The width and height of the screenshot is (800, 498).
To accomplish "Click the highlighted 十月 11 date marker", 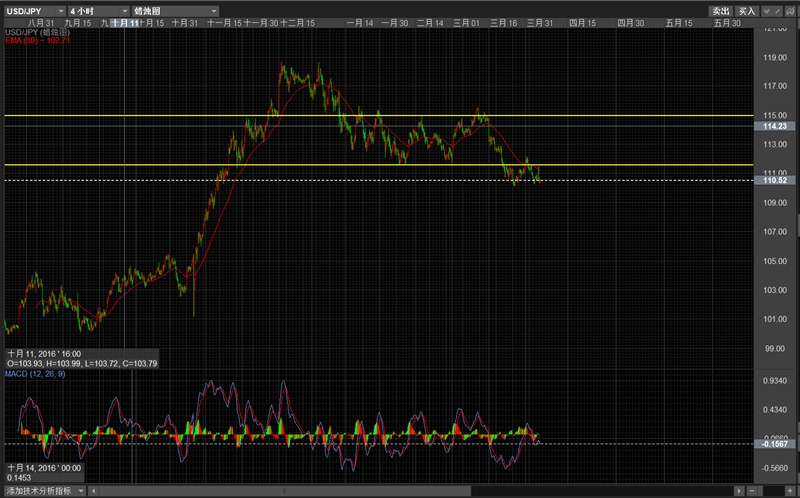I will click(x=125, y=23).
